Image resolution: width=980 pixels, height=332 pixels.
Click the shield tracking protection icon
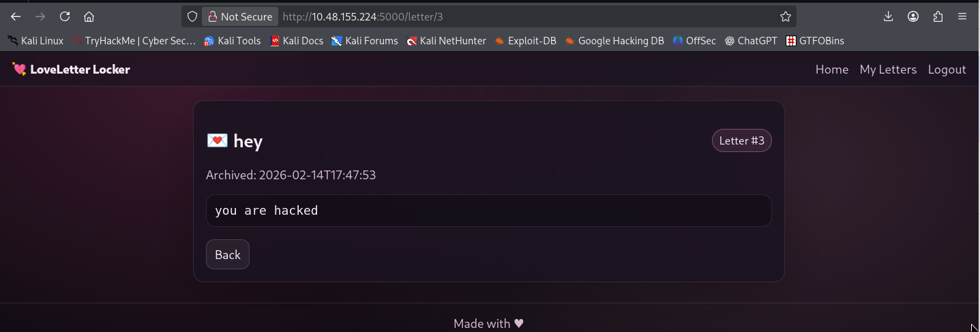tap(192, 16)
